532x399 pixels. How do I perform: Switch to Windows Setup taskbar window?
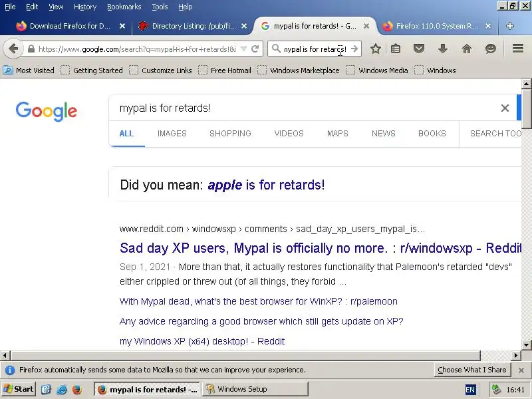(x=255, y=389)
